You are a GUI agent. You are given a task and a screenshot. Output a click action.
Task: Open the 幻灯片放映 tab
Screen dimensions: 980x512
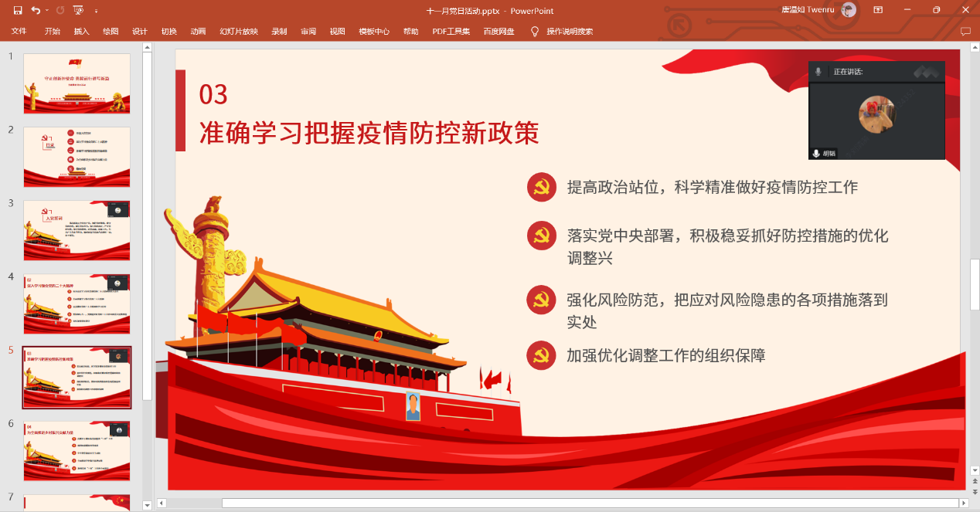tap(239, 32)
